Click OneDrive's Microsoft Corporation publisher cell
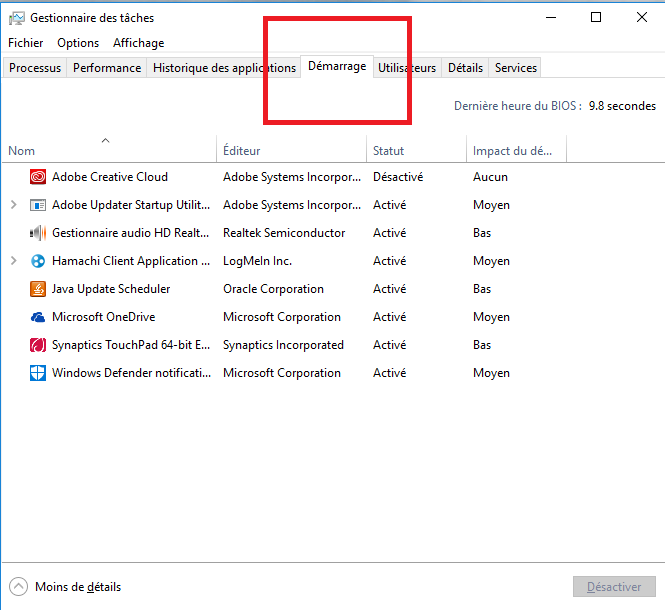665x610 pixels. click(282, 317)
